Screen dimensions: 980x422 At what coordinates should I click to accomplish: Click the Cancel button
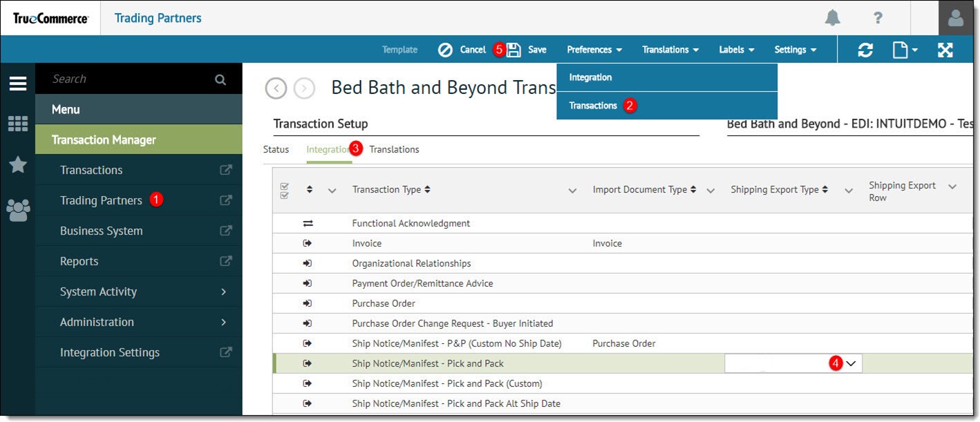point(462,50)
